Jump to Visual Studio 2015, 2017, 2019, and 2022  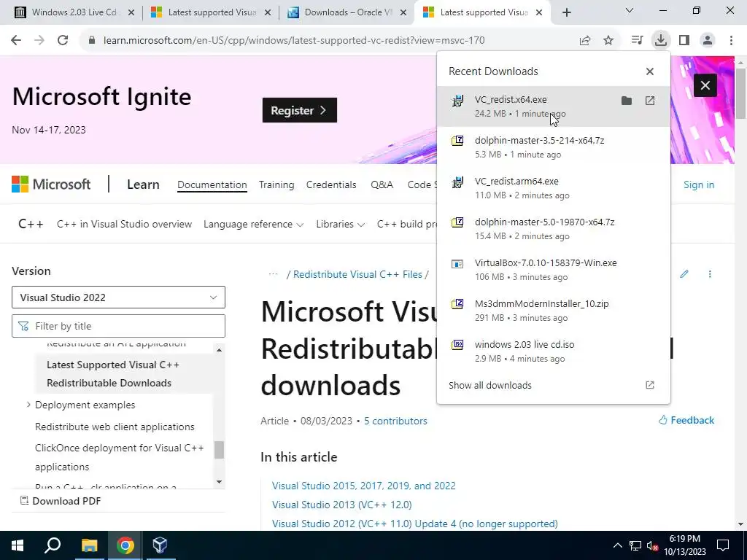coord(363,486)
